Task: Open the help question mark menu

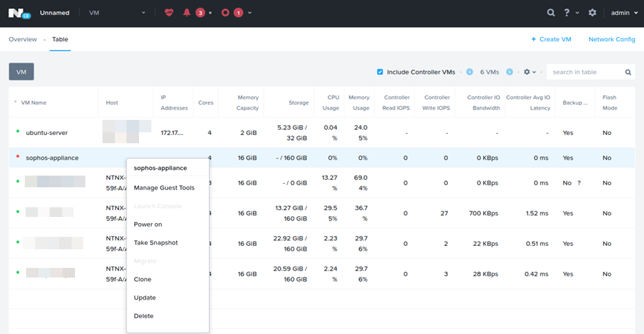Action: click(x=567, y=12)
